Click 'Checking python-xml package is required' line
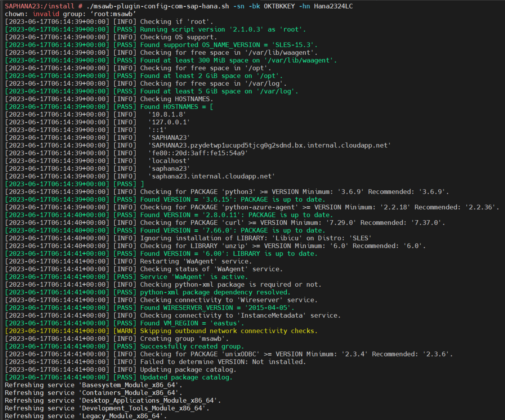505x420 pixels. pos(163,284)
